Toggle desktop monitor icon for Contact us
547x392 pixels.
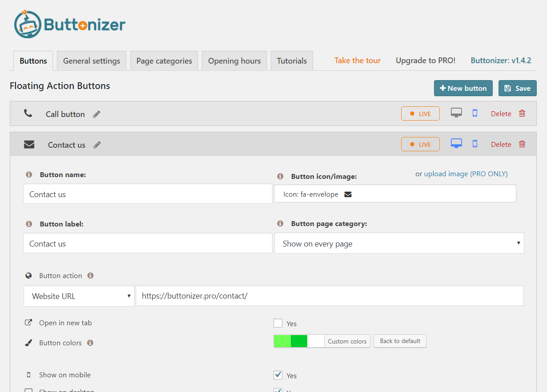point(456,144)
